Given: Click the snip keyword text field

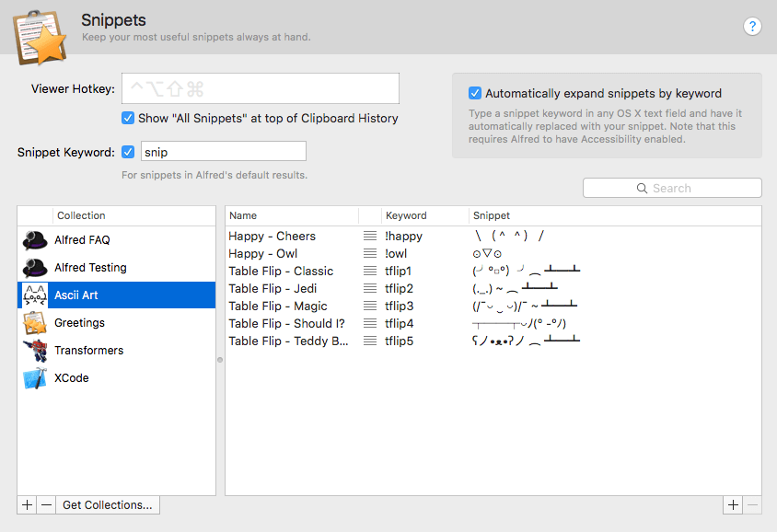Looking at the screenshot, I should coord(223,151).
